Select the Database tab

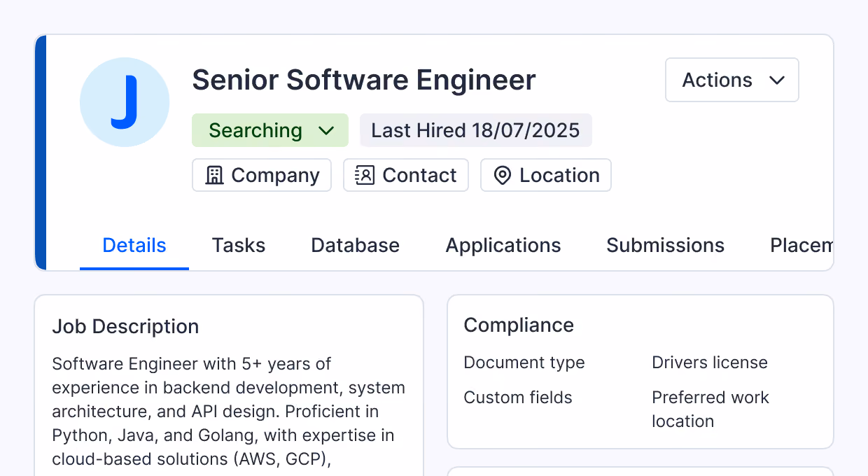pyautogui.click(x=356, y=245)
